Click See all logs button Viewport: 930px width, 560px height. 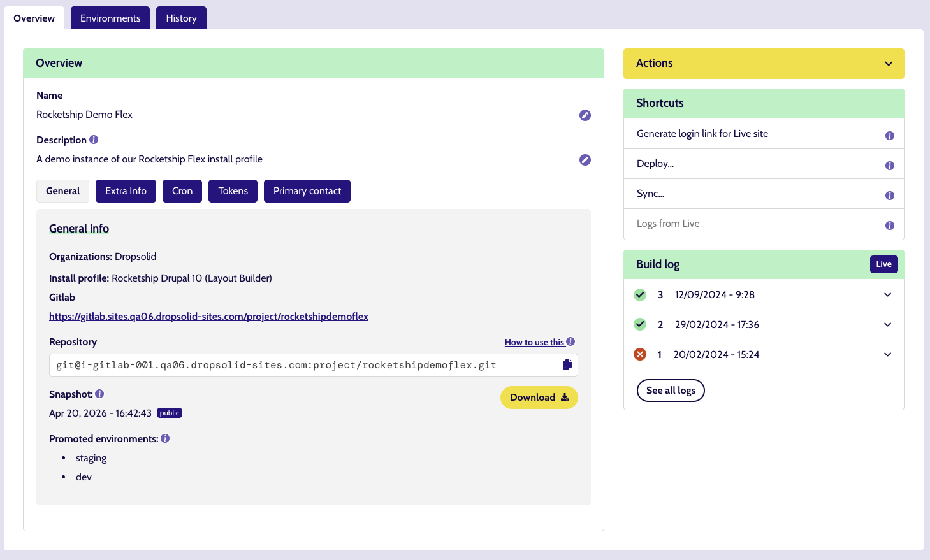671,391
